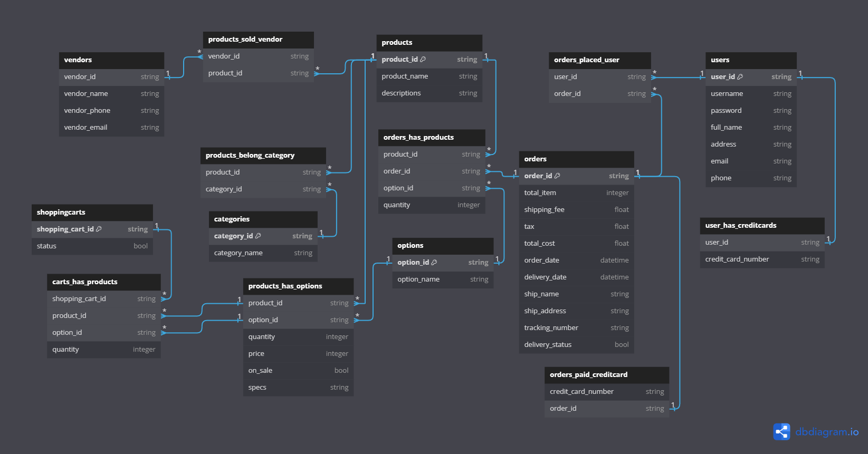
Task: Click the shipping_fee row in orders
Action: (577, 210)
